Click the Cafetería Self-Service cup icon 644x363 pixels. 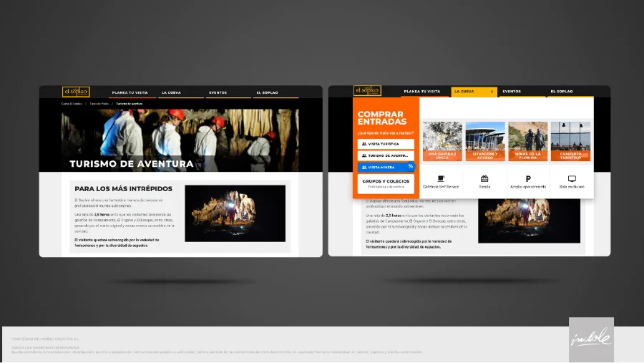[441, 178]
